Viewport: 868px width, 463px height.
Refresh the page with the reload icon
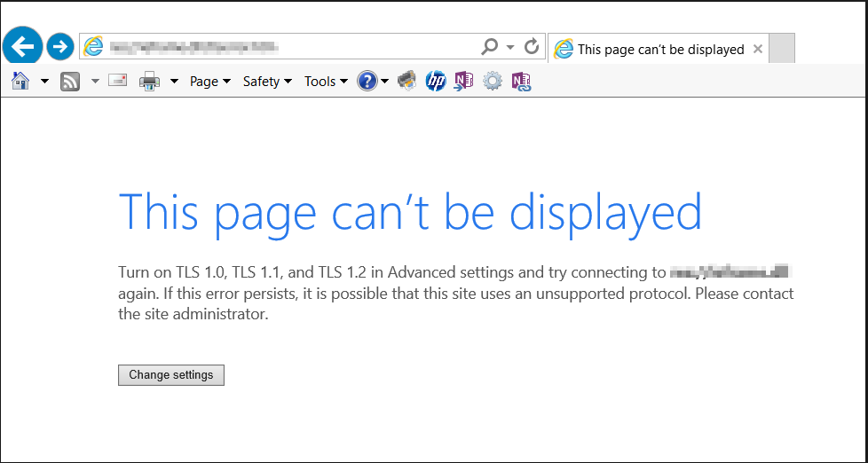click(532, 46)
